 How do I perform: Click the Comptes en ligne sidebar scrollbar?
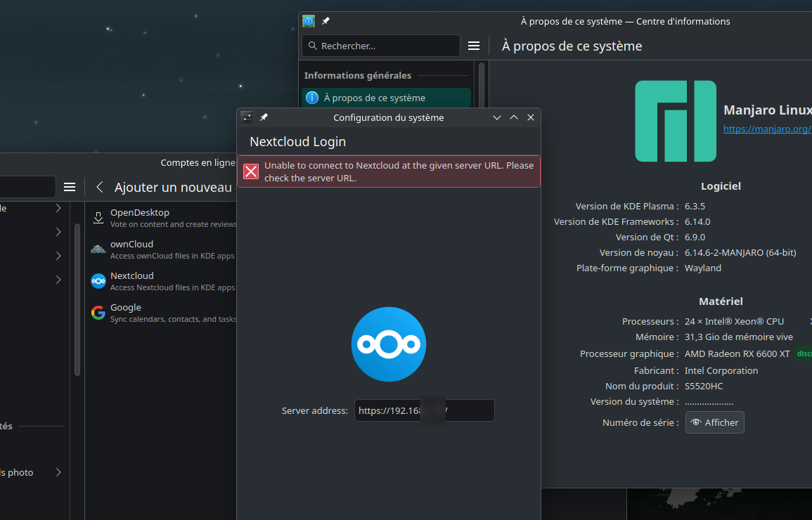[x=77, y=299]
